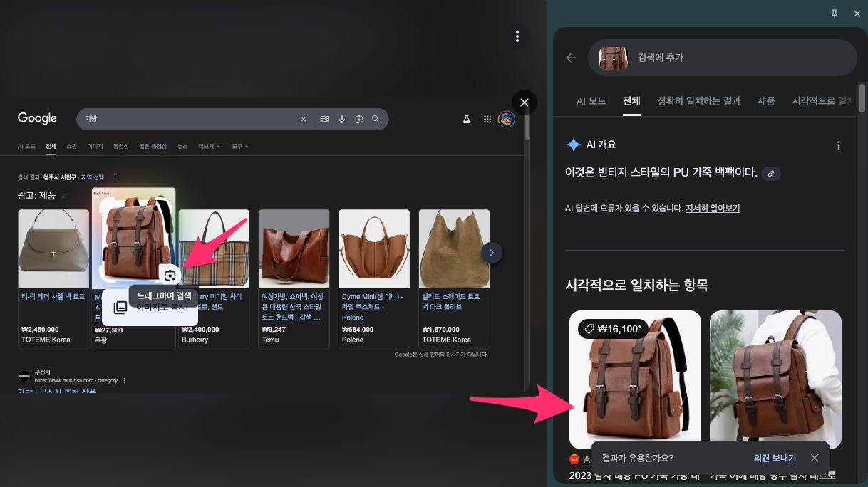This screenshot has width=868, height=487.
Task: Select the '뉴스' tab
Action: pyautogui.click(x=182, y=146)
